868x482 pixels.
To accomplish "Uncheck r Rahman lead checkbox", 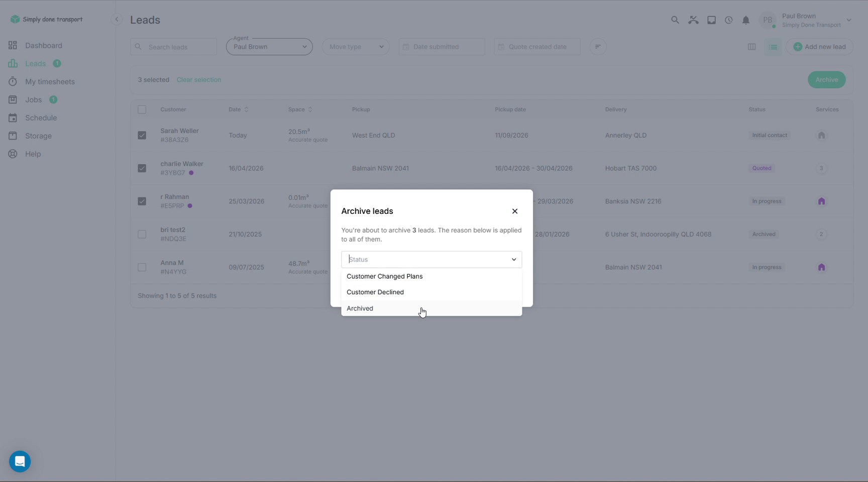I will (x=142, y=201).
